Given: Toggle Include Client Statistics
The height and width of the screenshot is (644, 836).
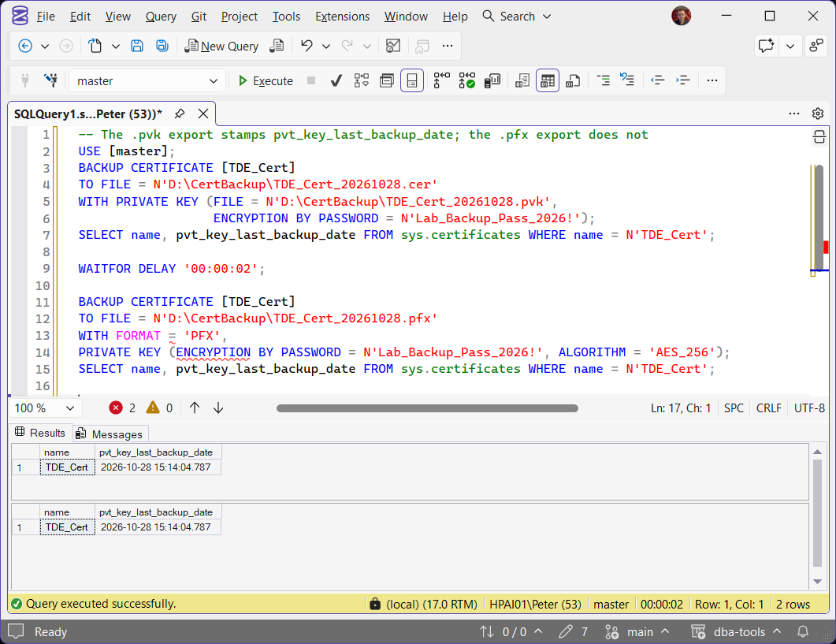Looking at the screenshot, I should pyautogui.click(x=492, y=80).
